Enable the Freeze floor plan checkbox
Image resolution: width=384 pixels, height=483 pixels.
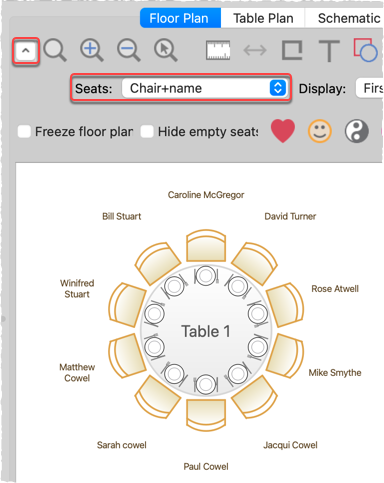click(24, 131)
